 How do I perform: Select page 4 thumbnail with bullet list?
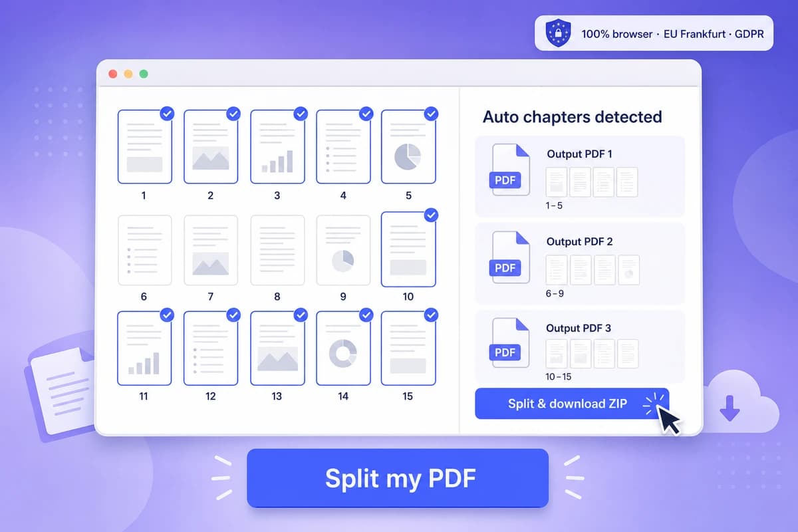pos(342,147)
